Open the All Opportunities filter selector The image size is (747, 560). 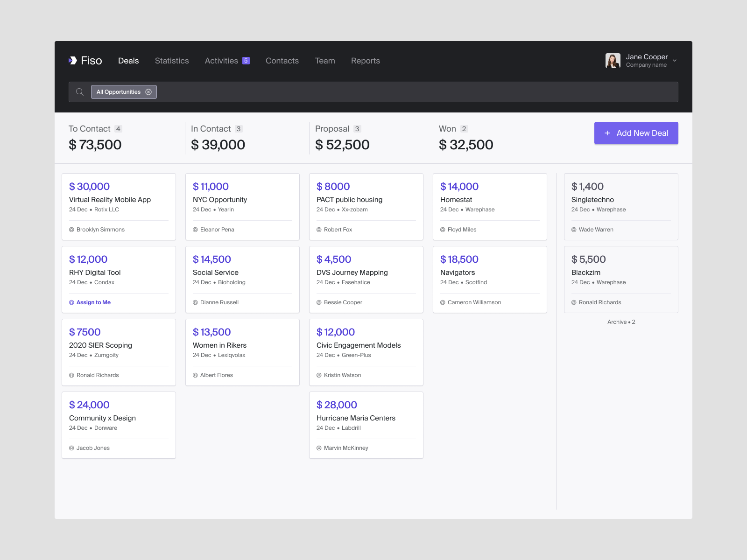(120, 92)
